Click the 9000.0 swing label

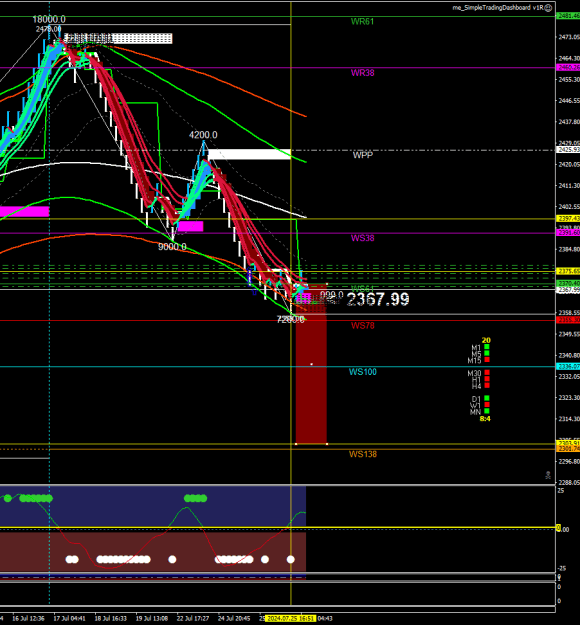[172, 247]
